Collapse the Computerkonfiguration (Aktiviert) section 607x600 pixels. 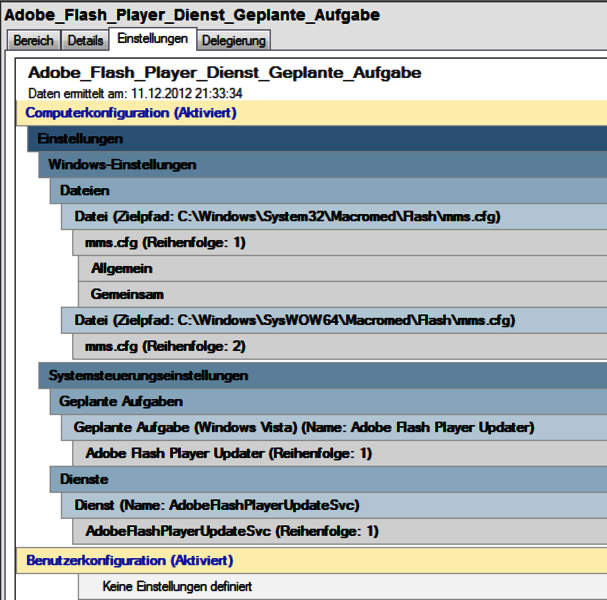[312, 113]
